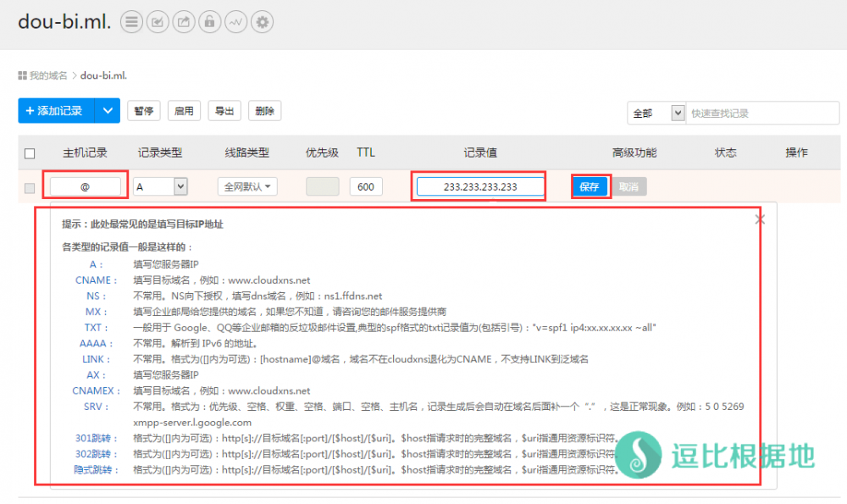
Task: Open the 全网默认 line type dropdown
Action: (x=247, y=186)
